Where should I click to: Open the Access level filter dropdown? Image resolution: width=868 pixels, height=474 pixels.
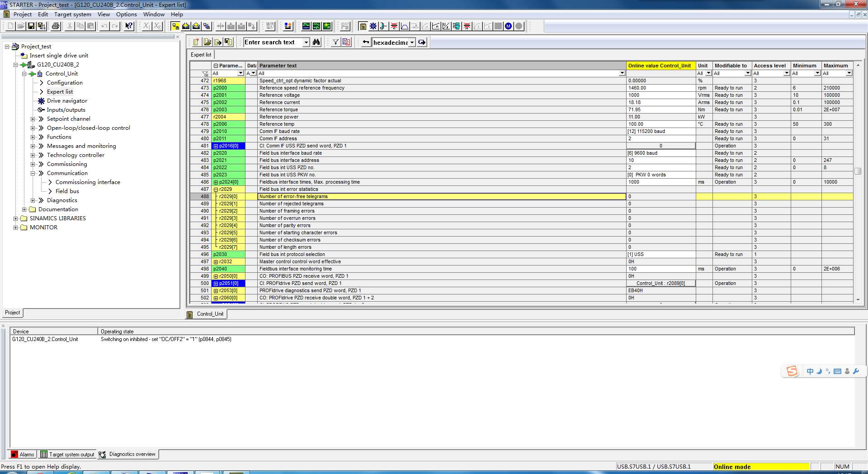tap(786, 73)
